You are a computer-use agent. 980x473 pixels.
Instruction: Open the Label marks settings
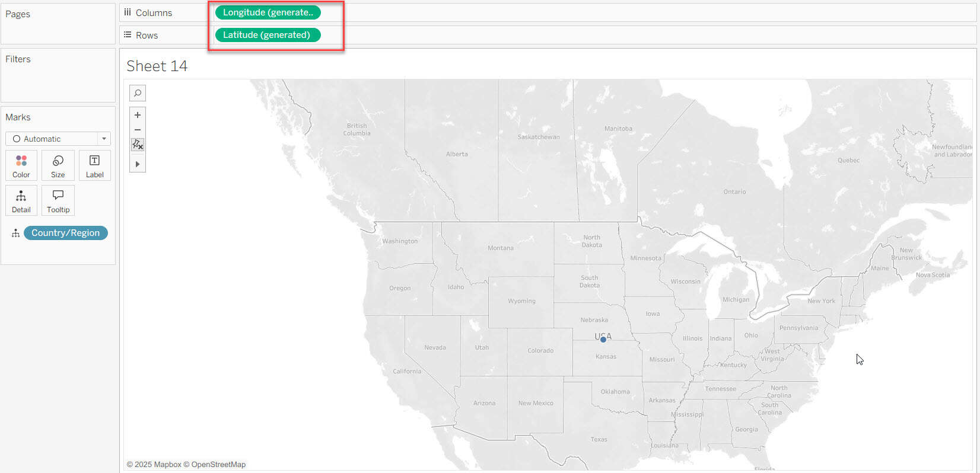click(94, 165)
